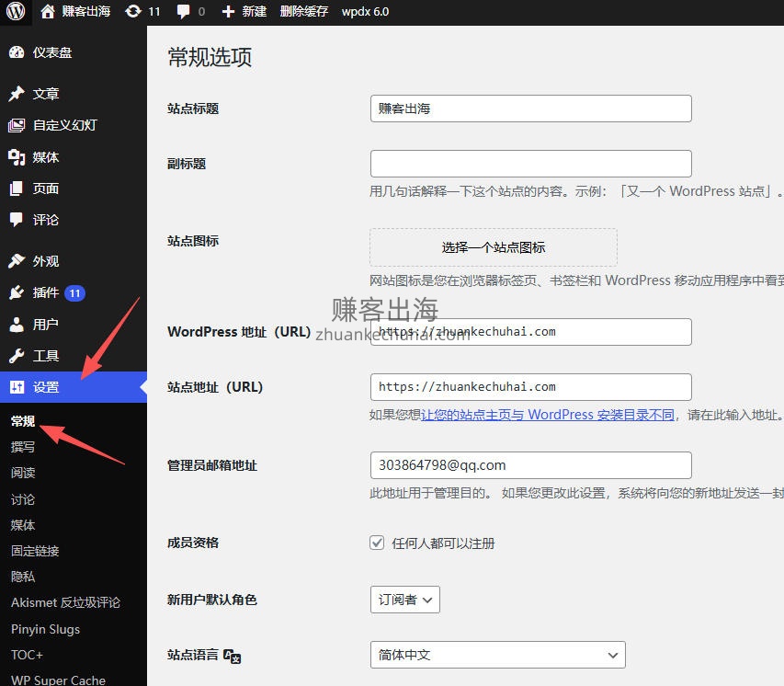Click the 选择一个站点图标 button
This screenshot has width=784, height=686.
tap(494, 247)
